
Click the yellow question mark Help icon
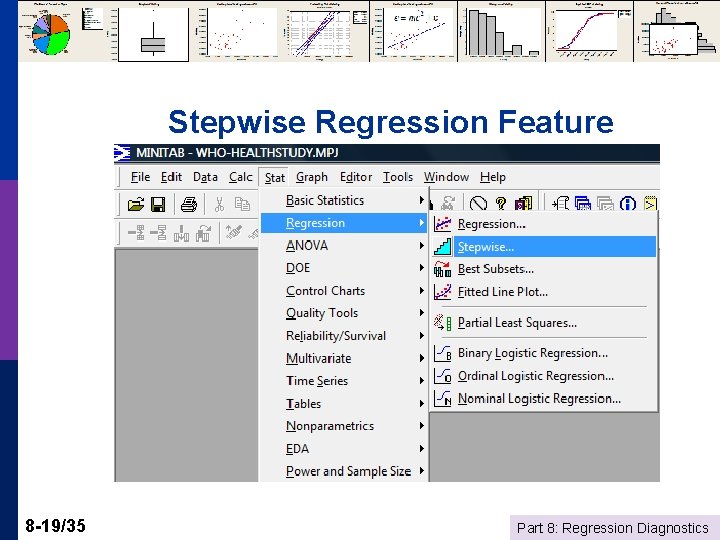[x=501, y=203]
